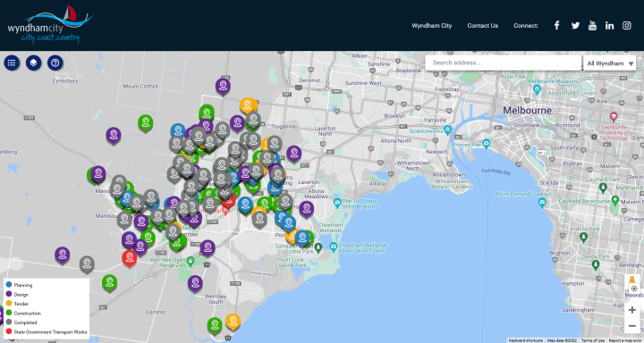
Task: Click the Port Phillip Bay label
Action: pyautogui.click(x=496, y=172)
